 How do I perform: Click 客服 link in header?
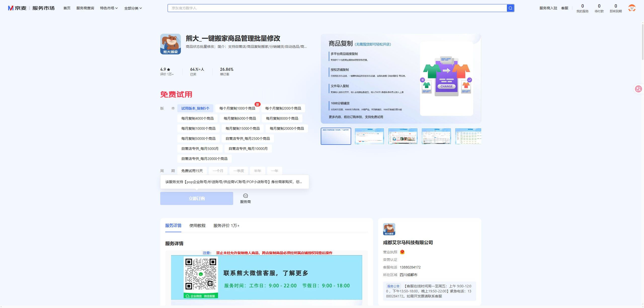pos(565,8)
